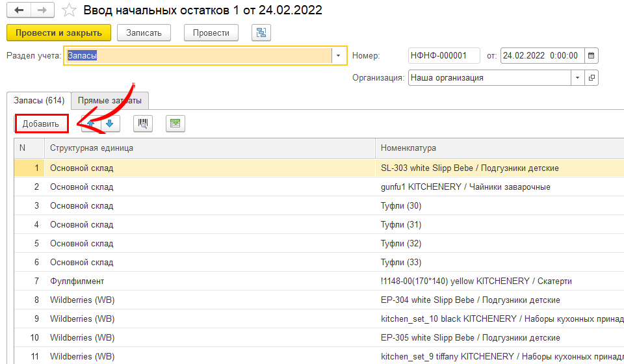Click the back navigation arrow
The image size is (624, 364).
[x=18, y=10]
